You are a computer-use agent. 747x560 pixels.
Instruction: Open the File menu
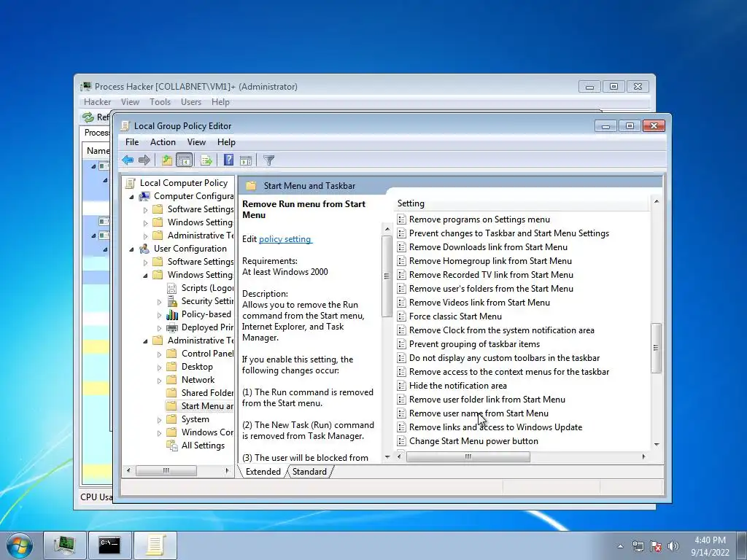point(132,142)
